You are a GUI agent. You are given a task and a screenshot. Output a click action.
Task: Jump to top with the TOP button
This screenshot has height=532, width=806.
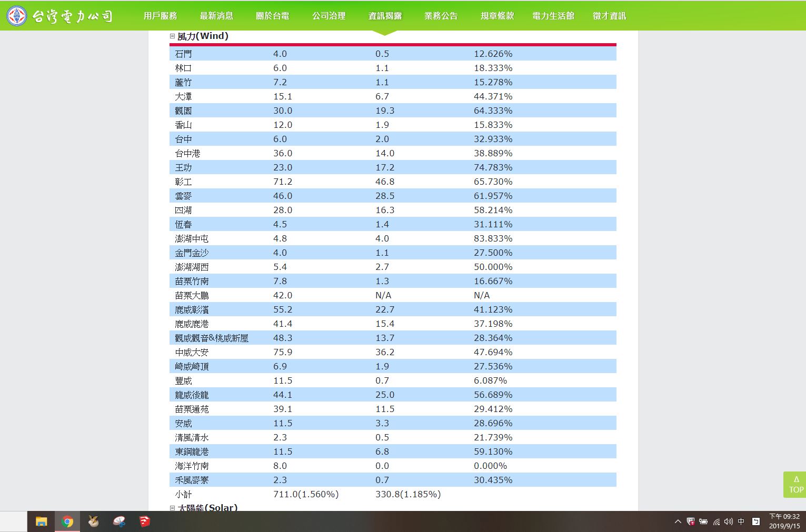796,485
